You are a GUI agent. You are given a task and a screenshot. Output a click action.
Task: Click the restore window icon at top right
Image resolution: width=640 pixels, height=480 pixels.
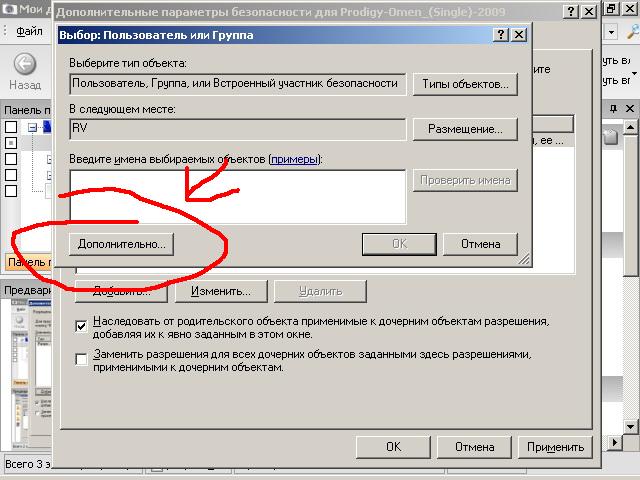point(610,8)
